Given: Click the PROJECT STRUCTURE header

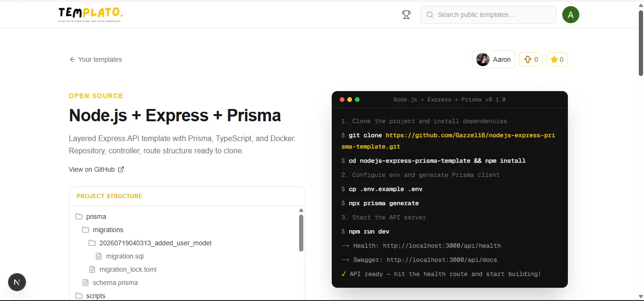Looking at the screenshot, I should pos(110,196).
